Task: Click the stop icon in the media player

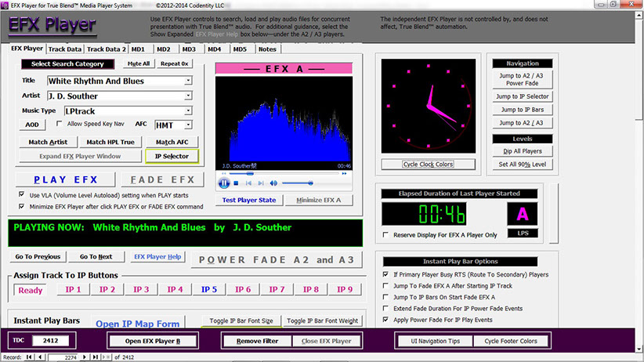Action: tap(237, 183)
